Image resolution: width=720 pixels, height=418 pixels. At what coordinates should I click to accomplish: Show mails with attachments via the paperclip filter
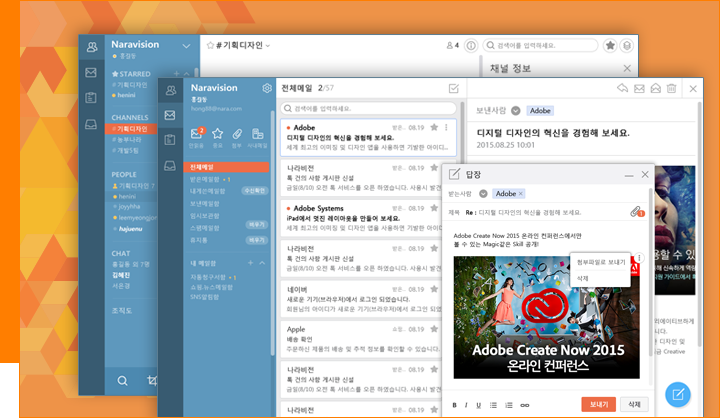(x=237, y=134)
